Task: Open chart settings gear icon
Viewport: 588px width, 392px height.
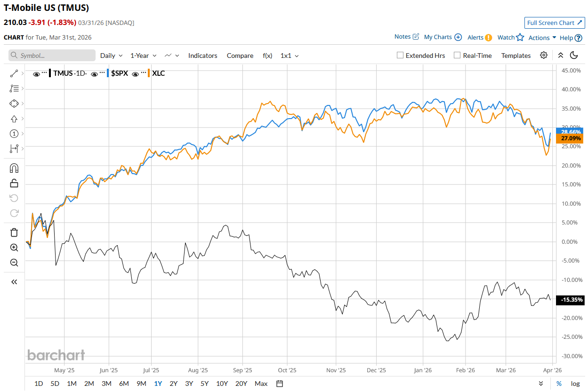Action: pos(544,56)
